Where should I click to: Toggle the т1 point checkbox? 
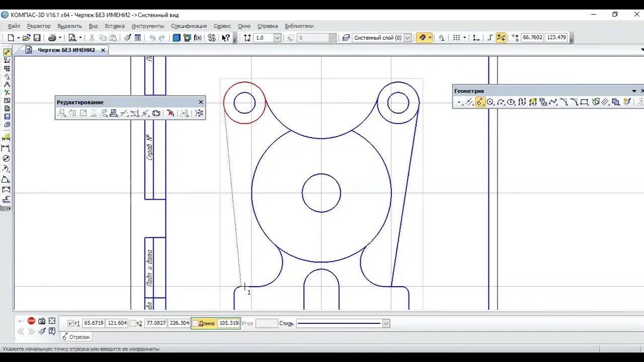[x=71, y=323]
